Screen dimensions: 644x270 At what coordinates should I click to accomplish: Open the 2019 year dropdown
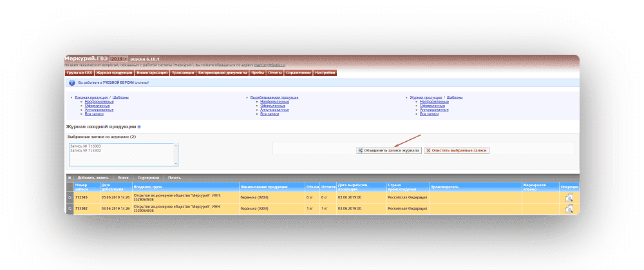point(118,59)
